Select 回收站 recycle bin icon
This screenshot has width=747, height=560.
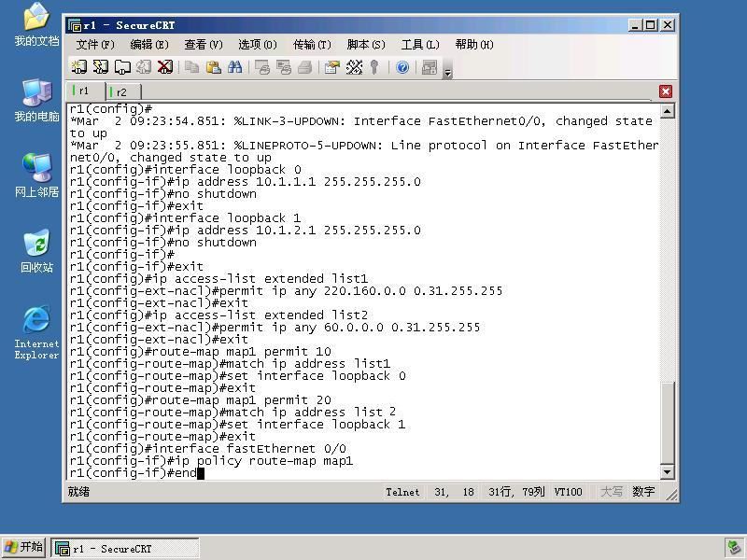pos(36,251)
